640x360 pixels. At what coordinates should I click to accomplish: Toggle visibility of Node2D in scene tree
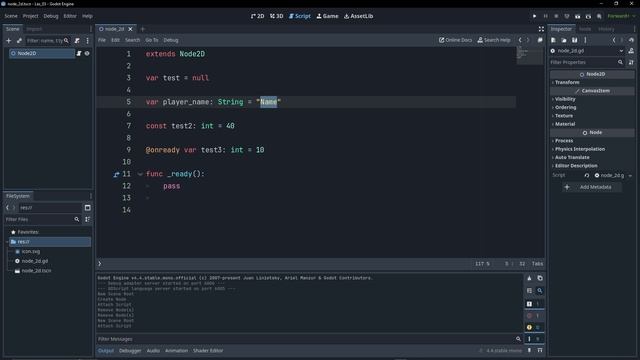pyautogui.click(x=87, y=53)
